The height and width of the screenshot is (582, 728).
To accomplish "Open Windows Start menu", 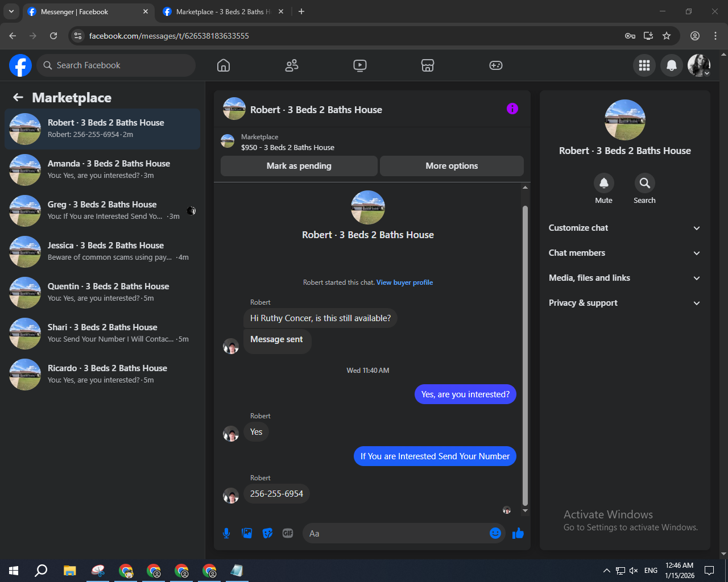I will coord(14,571).
